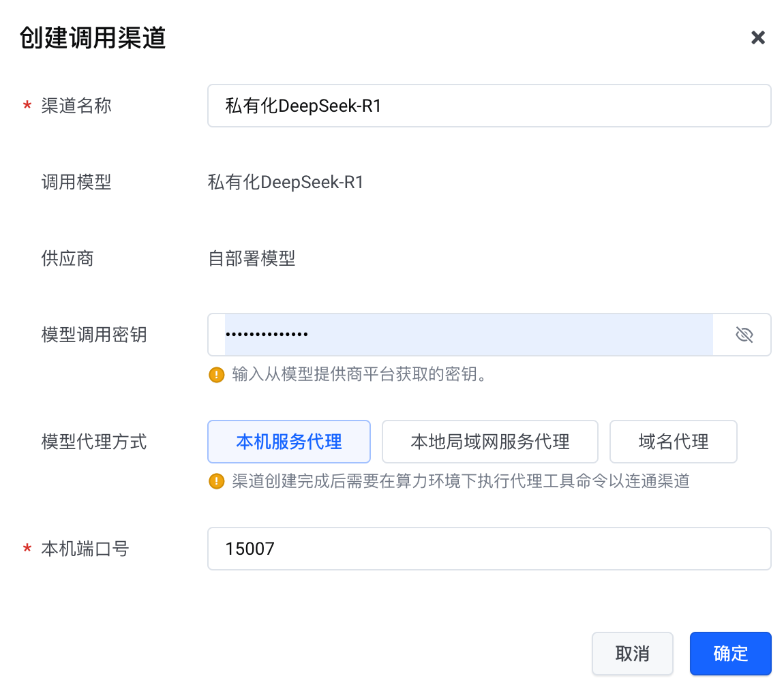The height and width of the screenshot is (687, 784).
Task: Focus the 本机端口号 field showing 15007
Action: (x=489, y=549)
